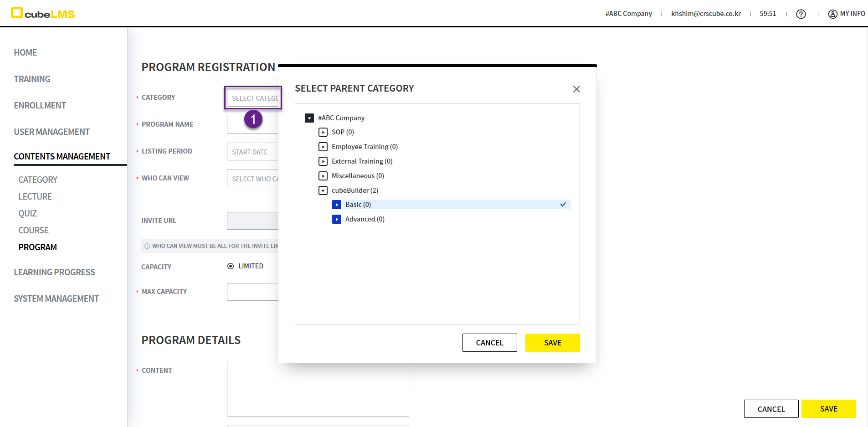Open the help question mark icon

pos(801,14)
